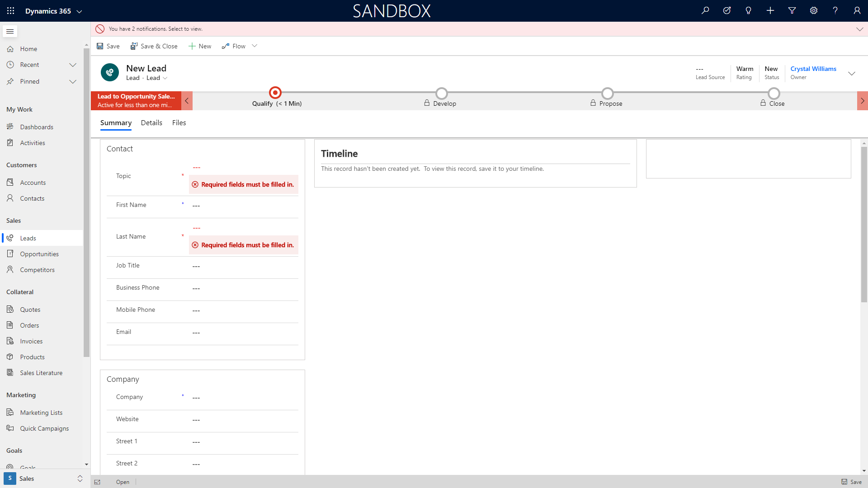Click the search magnifier icon

tap(705, 10)
